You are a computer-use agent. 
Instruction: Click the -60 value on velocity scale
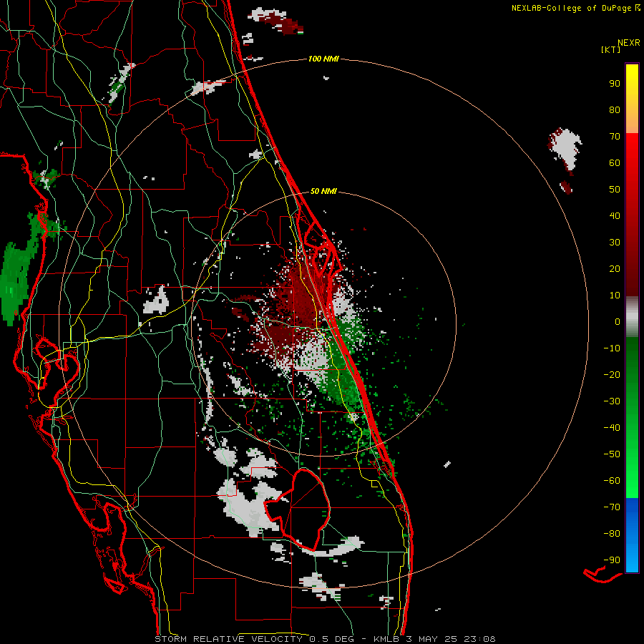tap(612, 481)
